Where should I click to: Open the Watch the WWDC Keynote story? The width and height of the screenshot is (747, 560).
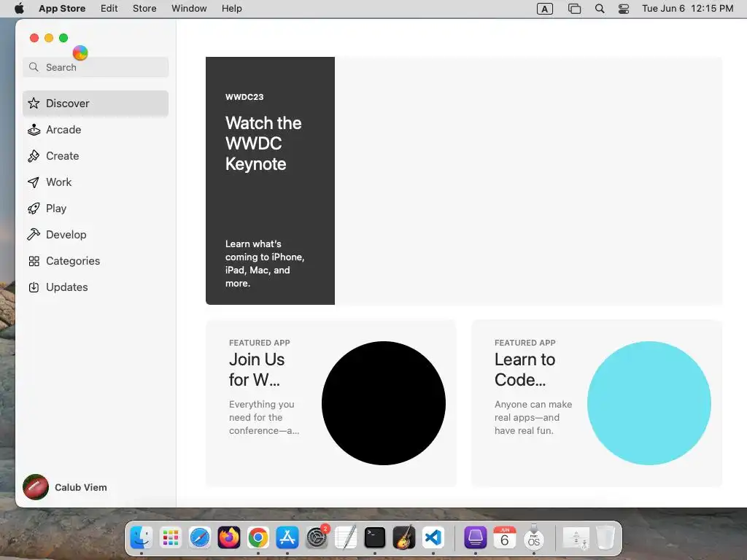[464, 181]
